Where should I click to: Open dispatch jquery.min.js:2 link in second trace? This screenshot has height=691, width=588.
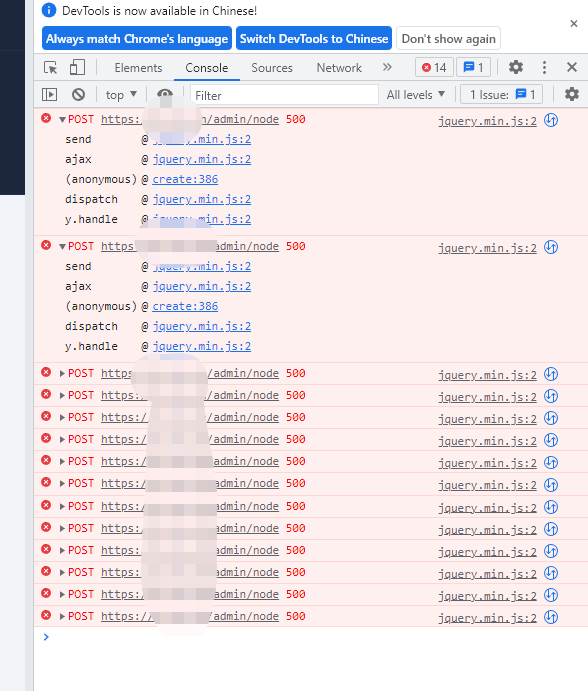click(201, 327)
